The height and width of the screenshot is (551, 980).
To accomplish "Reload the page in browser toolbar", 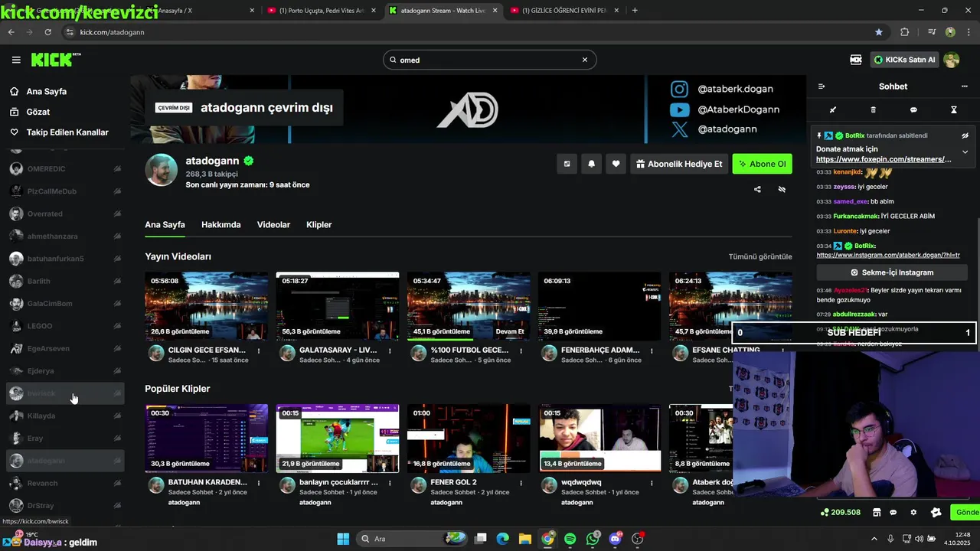I will 47,32.
